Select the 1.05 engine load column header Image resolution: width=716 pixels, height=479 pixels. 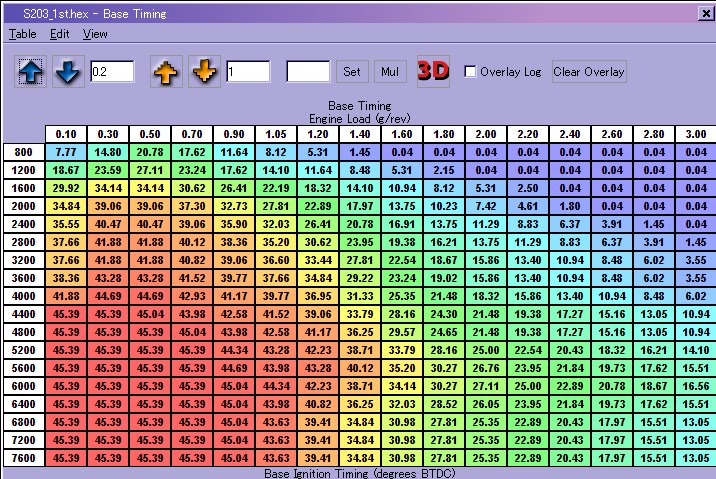(276, 134)
